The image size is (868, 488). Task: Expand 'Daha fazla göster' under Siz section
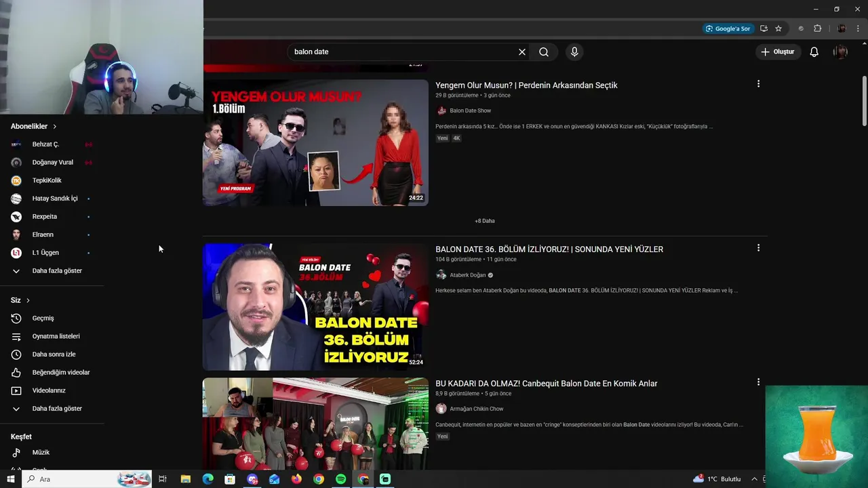click(x=52, y=409)
